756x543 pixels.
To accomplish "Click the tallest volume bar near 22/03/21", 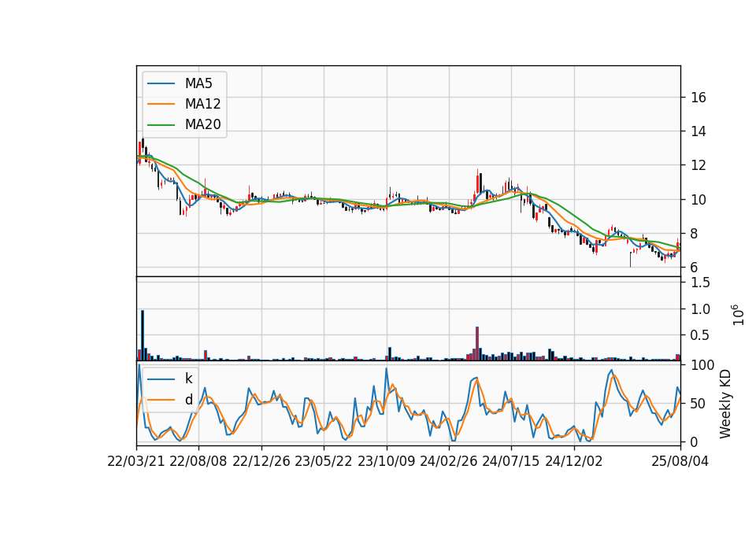I will (143, 335).
